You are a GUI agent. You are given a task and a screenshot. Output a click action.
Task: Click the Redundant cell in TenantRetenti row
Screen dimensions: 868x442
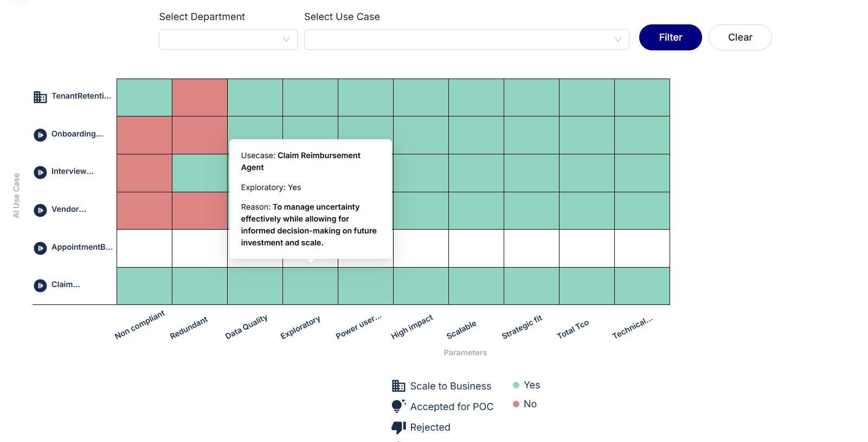point(200,97)
